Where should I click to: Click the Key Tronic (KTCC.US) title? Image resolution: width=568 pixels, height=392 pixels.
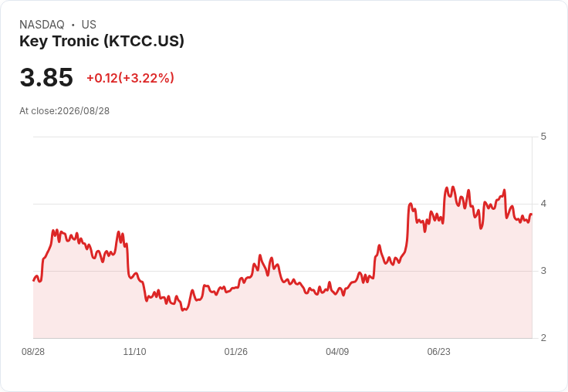tap(102, 41)
